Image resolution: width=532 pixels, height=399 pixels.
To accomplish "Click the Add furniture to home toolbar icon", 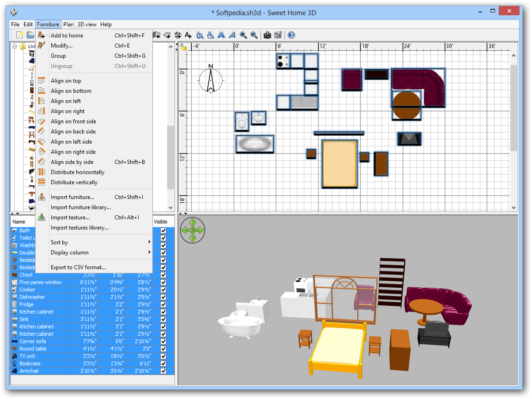I will click(x=41, y=35).
